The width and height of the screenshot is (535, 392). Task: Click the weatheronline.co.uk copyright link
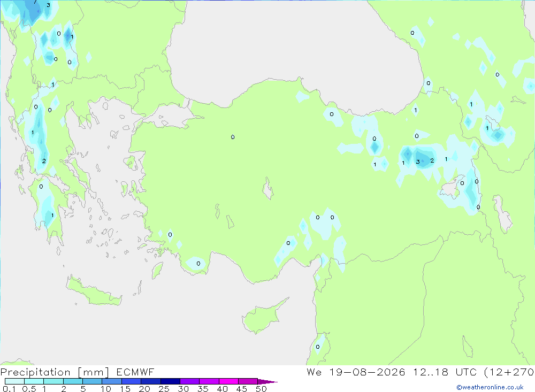[x=490, y=387]
